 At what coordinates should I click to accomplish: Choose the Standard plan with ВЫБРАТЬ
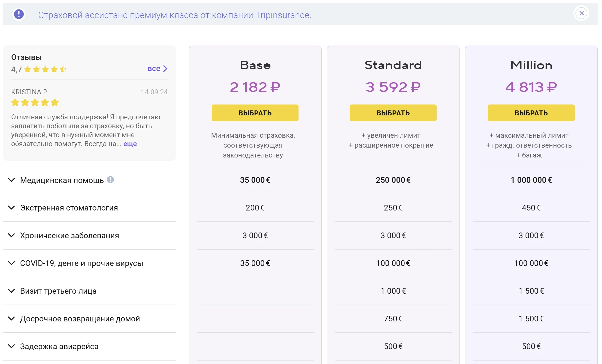pos(393,113)
